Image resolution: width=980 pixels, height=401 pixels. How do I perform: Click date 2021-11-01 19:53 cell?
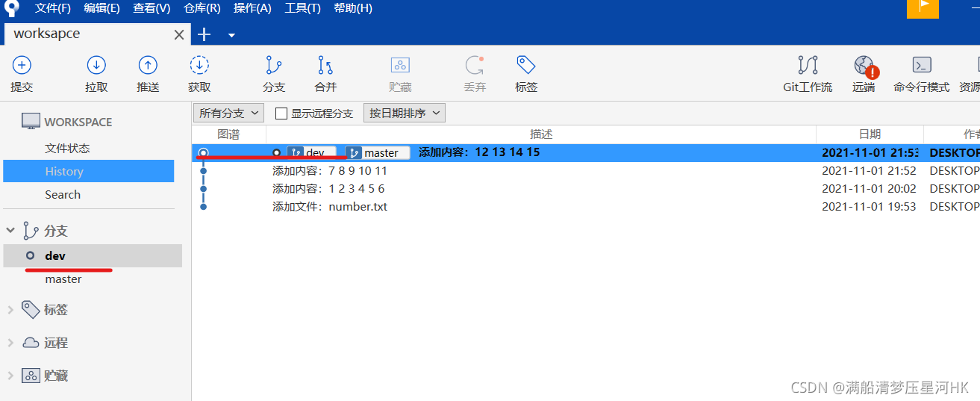[869, 207]
